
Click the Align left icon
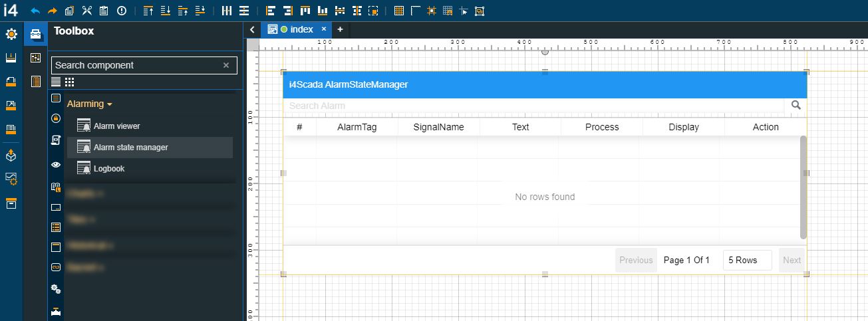coord(271,11)
